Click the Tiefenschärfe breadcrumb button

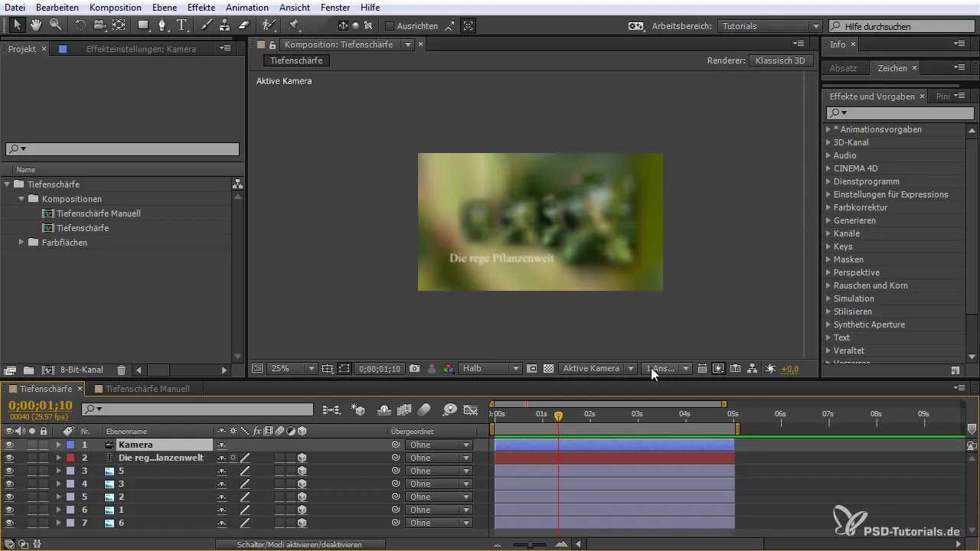(296, 60)
